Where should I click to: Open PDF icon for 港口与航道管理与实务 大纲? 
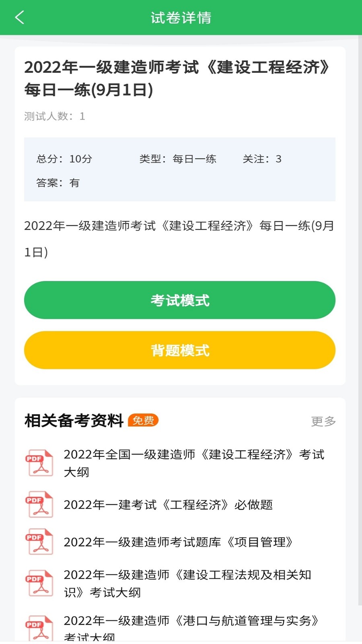tap(39, 628)
